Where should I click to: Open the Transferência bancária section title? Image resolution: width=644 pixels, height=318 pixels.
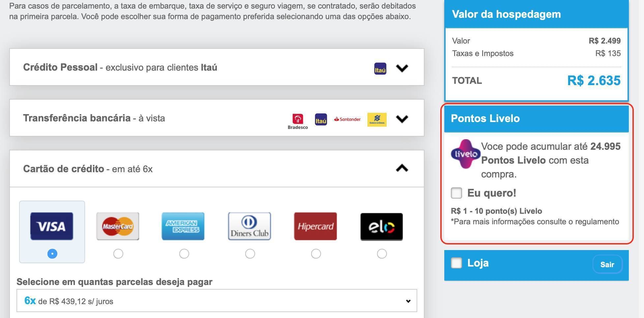94,118
